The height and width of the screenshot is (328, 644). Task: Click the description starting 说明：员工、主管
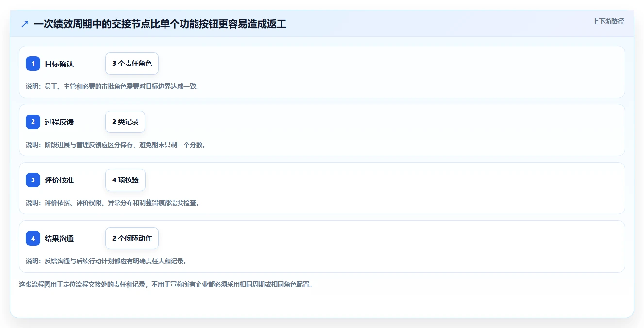pyautogui.click(x=113, y=86)
